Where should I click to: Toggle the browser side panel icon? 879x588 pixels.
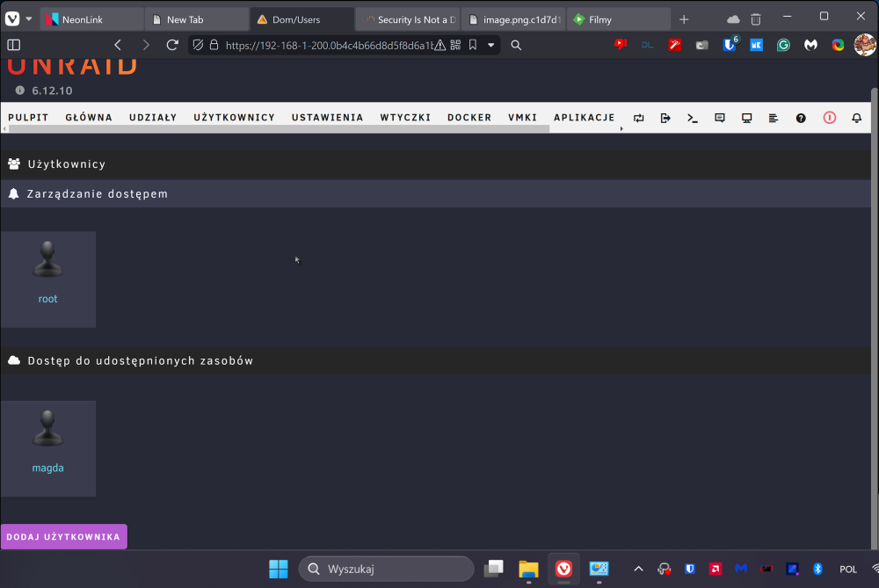point(14,45)
